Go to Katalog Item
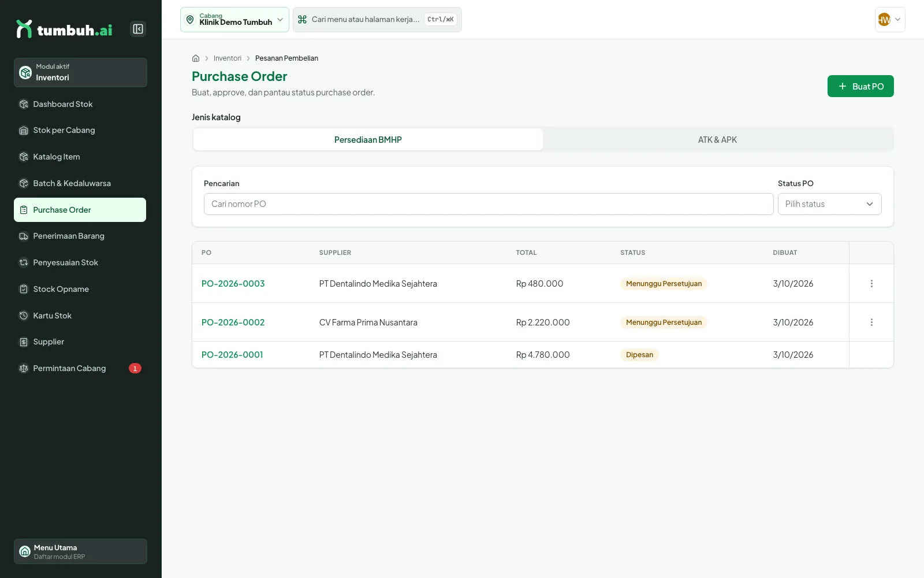The image size is (924, 578). pos(80,157)
